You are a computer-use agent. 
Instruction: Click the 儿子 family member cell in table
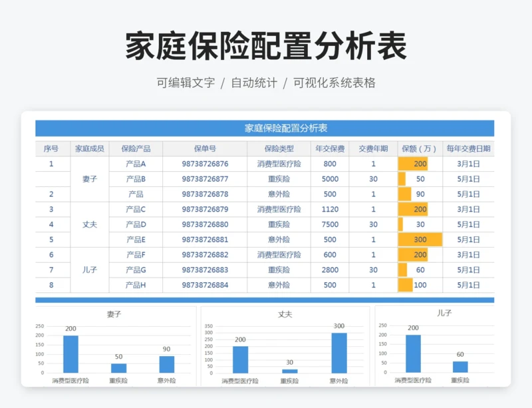(x=90, y=270)
